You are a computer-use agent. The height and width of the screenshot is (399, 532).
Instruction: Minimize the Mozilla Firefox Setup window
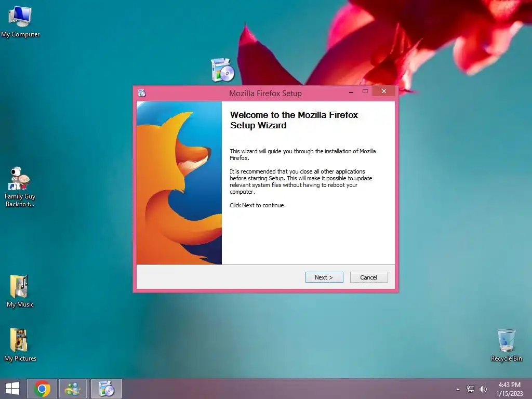pos(351,91)
